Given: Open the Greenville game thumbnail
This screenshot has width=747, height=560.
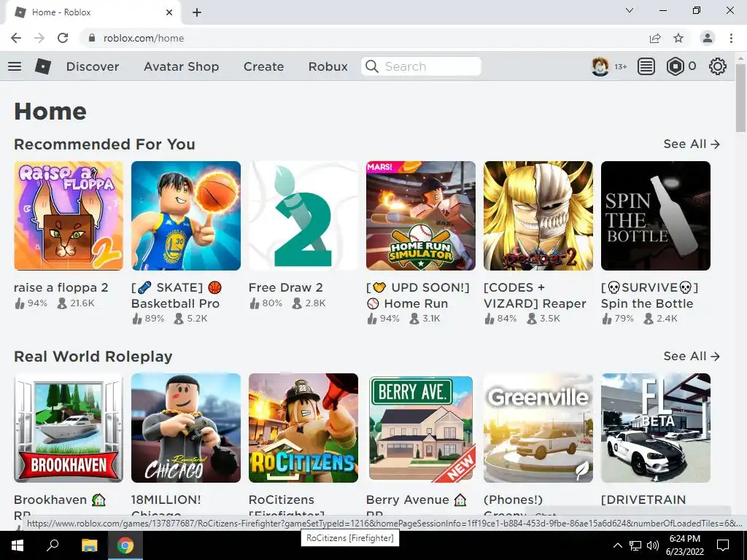Looking at the screenshot, I should 538,428.
